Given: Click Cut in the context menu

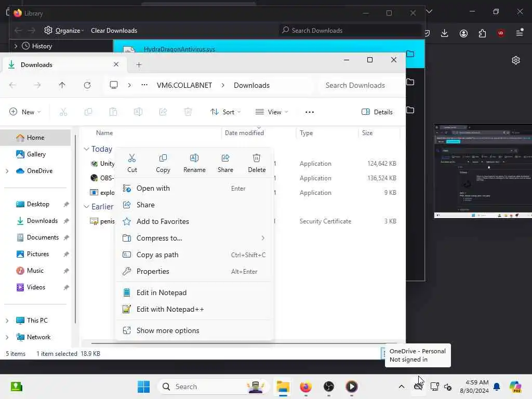Looking at the screenshot, I should 132,163.
